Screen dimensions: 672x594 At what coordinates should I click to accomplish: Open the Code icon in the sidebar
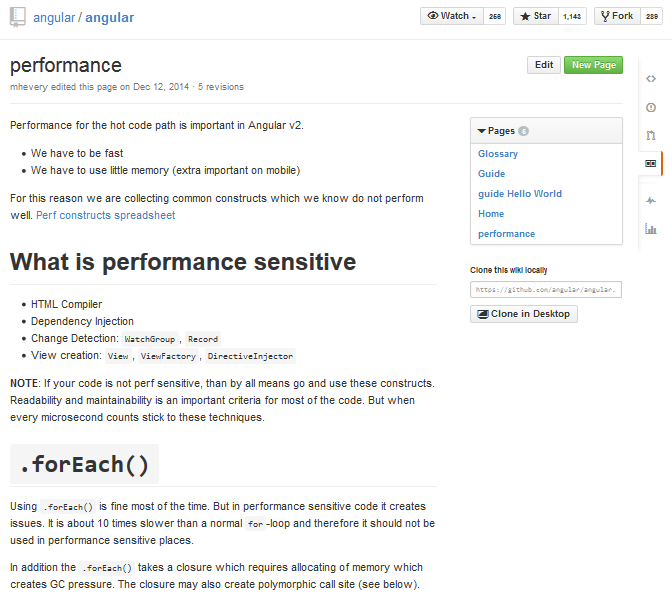pos(651,78)
